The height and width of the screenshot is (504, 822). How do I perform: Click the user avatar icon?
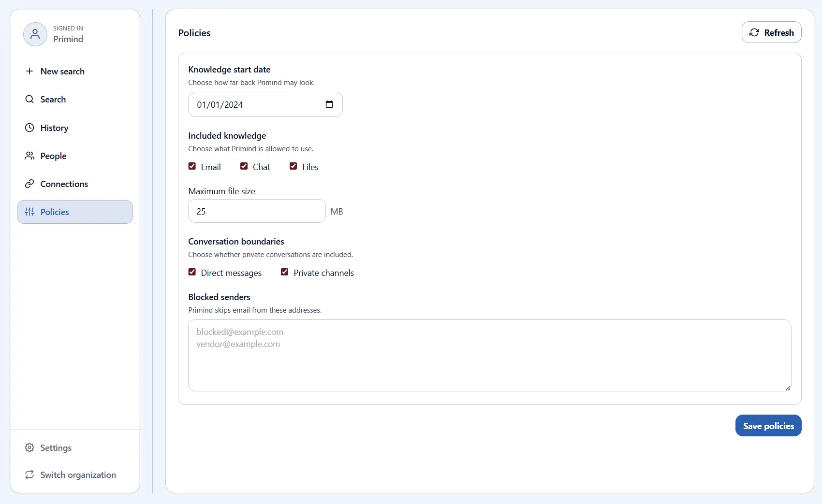click(x=35, y=34)
